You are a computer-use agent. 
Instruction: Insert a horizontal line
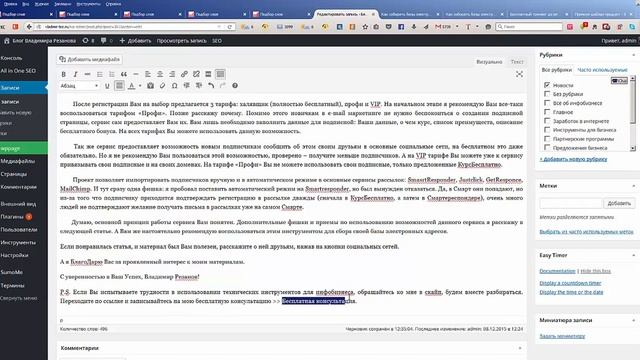136,74
